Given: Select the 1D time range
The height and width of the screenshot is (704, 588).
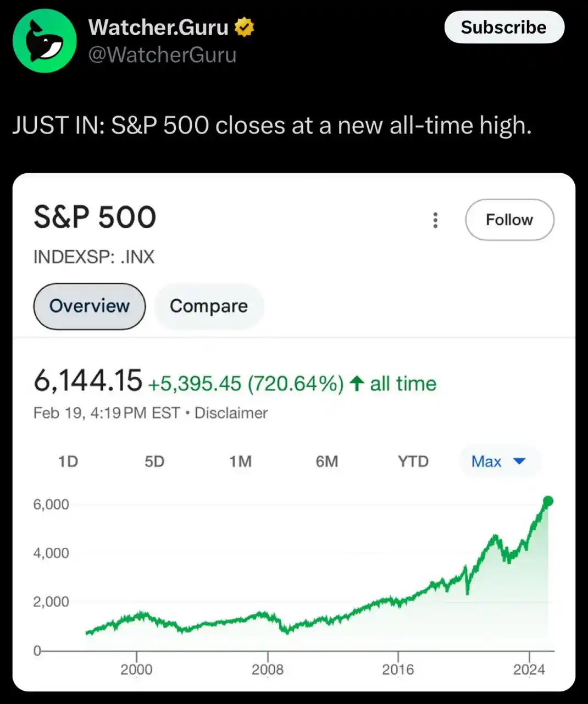Looking at the screenshot, I should click(68, 461).
